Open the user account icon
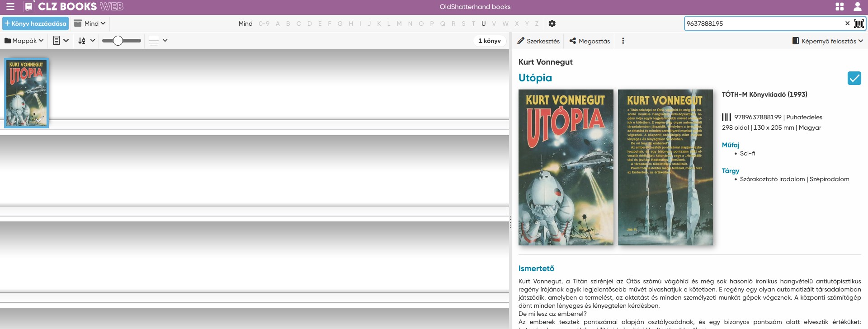 [857, 7]
